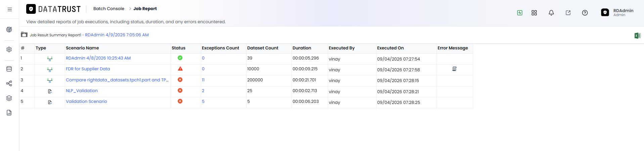Click the DataTrust shield logo
The height and width of the screenshot is (151, 644).
pyautogui.click(x=31, y=9)
